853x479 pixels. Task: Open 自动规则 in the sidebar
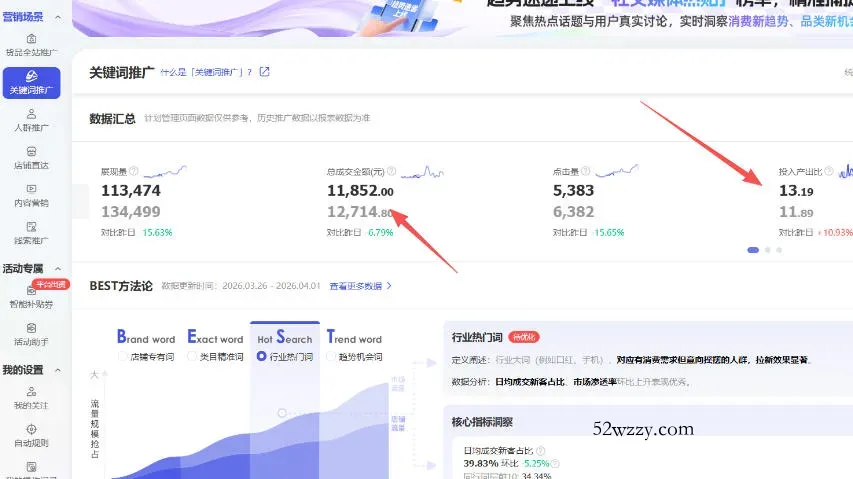pyautogui.click(x=31, y=436)
